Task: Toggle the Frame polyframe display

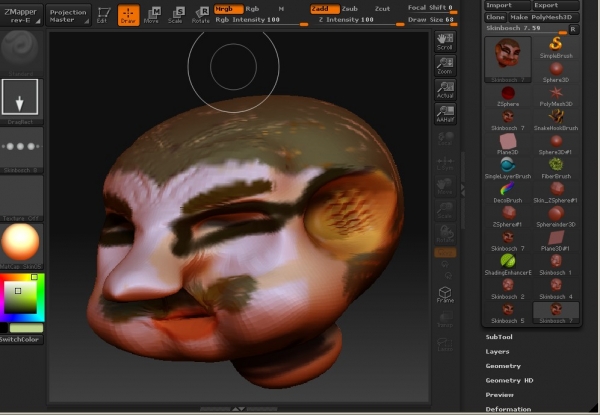Action: tap(445, 295)
